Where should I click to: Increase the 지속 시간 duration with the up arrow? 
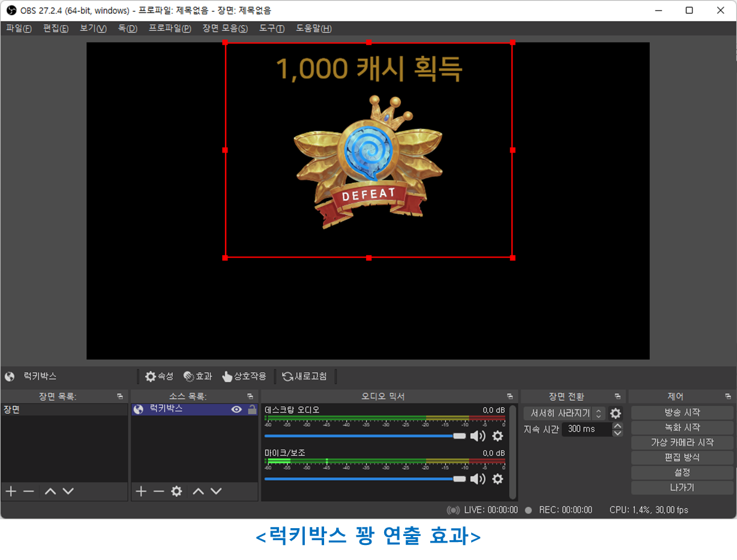(618, 426)
